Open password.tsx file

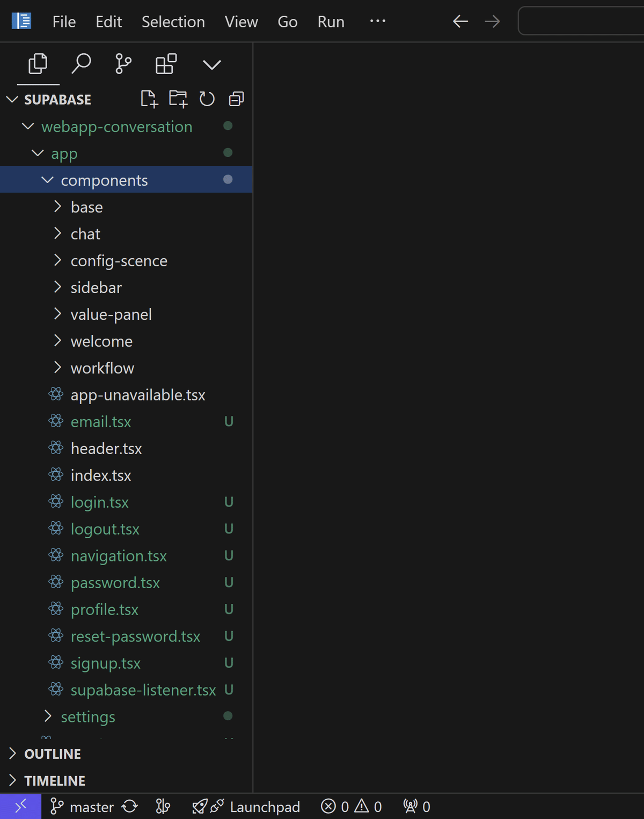126,582
